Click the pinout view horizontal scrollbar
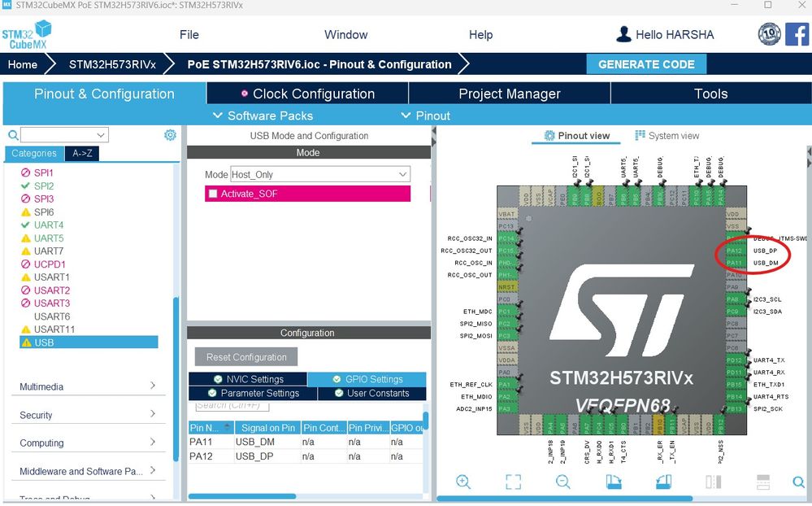 coord(564,499)
